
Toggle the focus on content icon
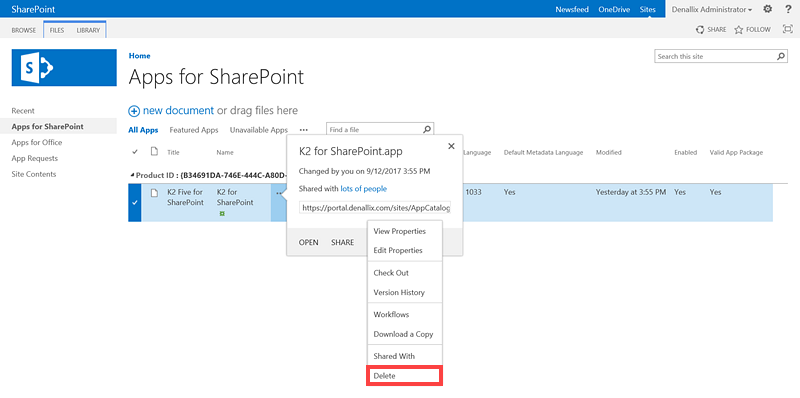(x=787, y=30)
